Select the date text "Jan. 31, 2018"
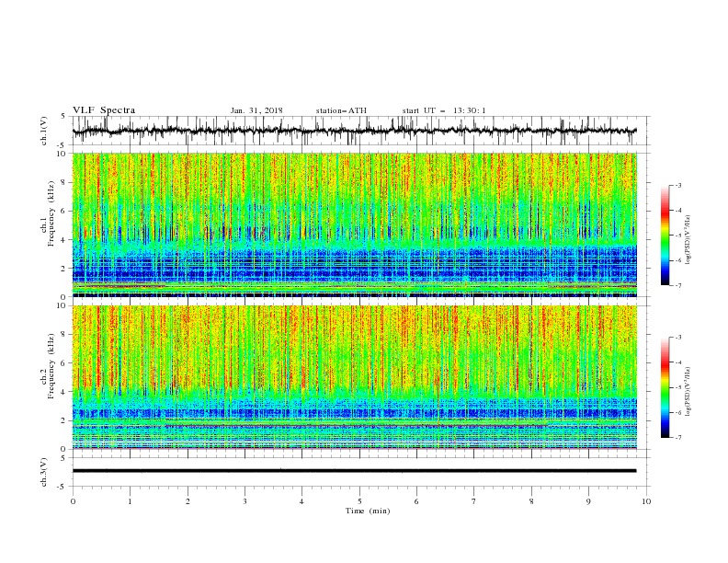The height and width of the screenshot is (563, 728). pos(256,110)
